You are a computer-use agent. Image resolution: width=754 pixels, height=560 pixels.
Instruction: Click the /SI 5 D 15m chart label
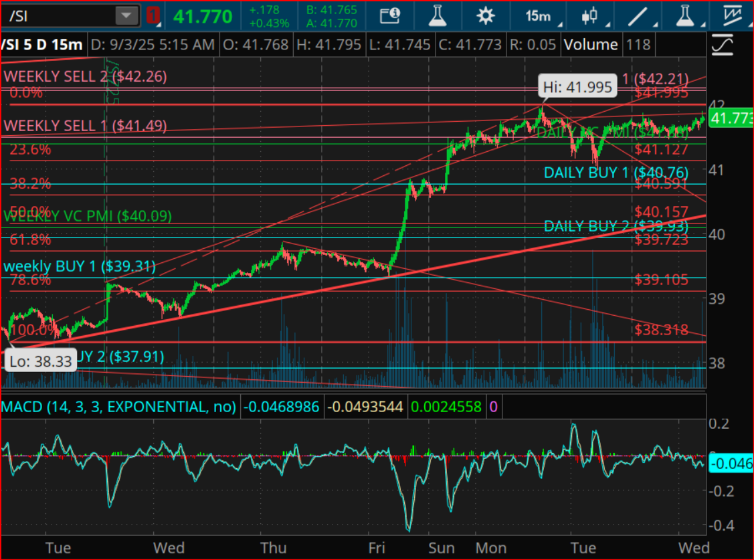[x=42, y=45]
